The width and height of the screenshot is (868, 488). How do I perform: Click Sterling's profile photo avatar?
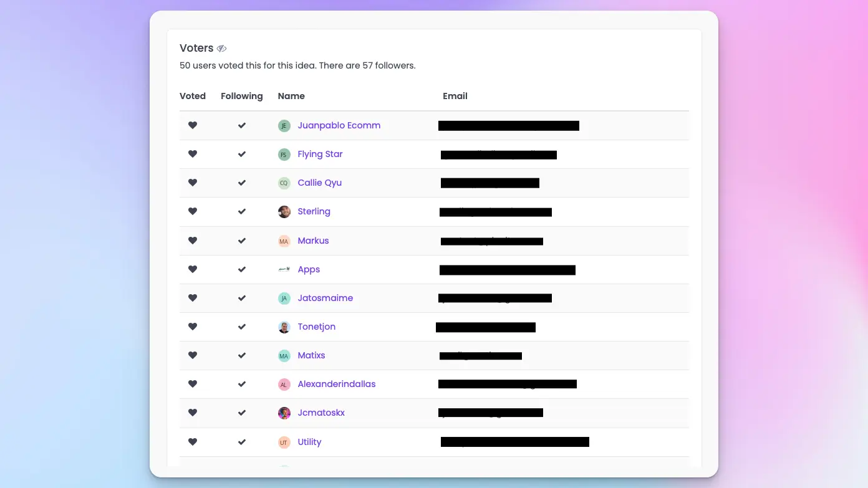click(284, 212)
